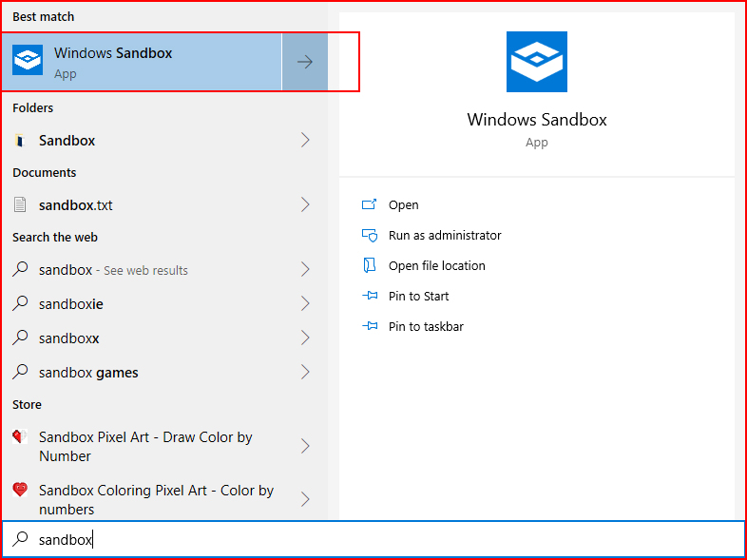Click the Folders section heading
Image resolution: width=747 pixels, height=560 pixels.
click(33, 107)
